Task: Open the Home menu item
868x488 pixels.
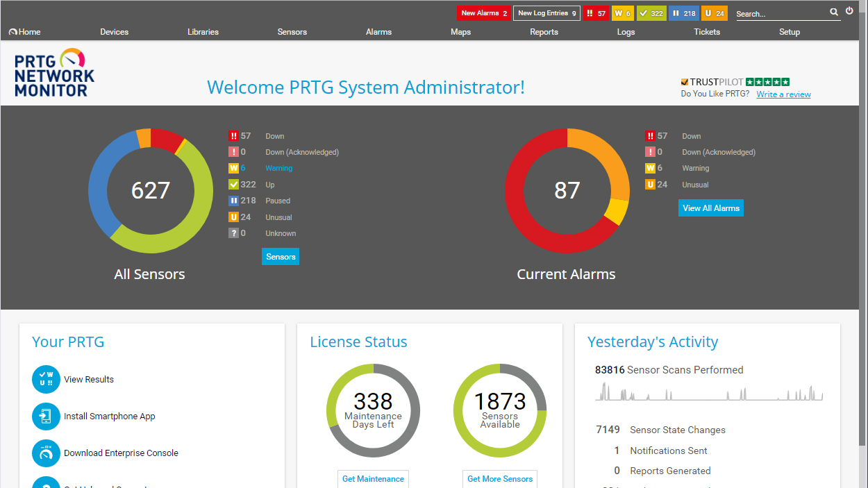Action: point(25,32)
